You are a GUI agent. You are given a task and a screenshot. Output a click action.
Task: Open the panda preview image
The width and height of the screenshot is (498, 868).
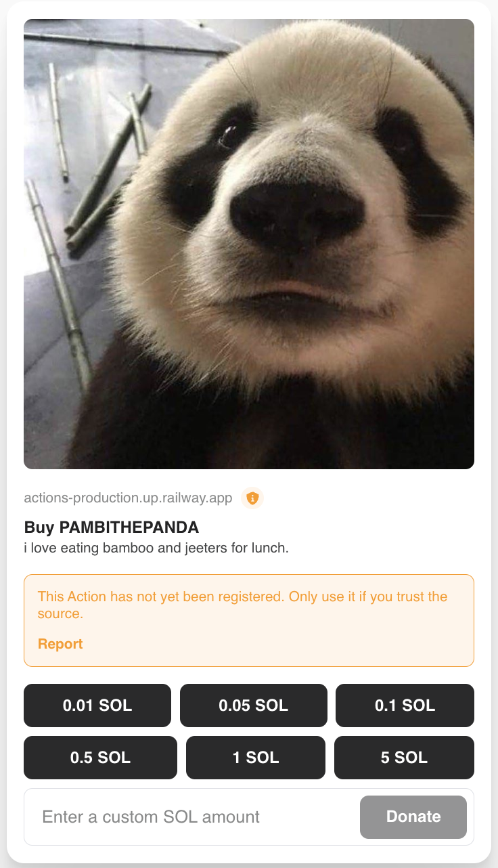click(249, 244)
